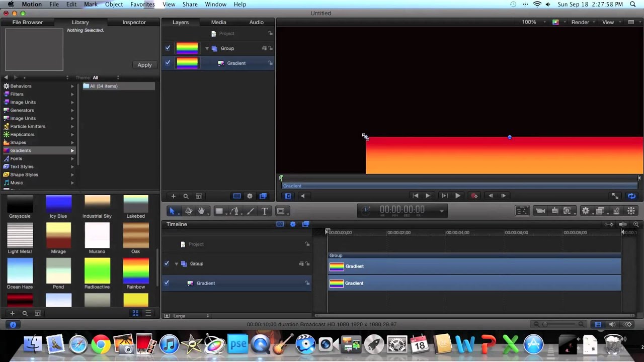
Task: Click the add layer plus button in Layers
Action: click(x=173, y=196)
